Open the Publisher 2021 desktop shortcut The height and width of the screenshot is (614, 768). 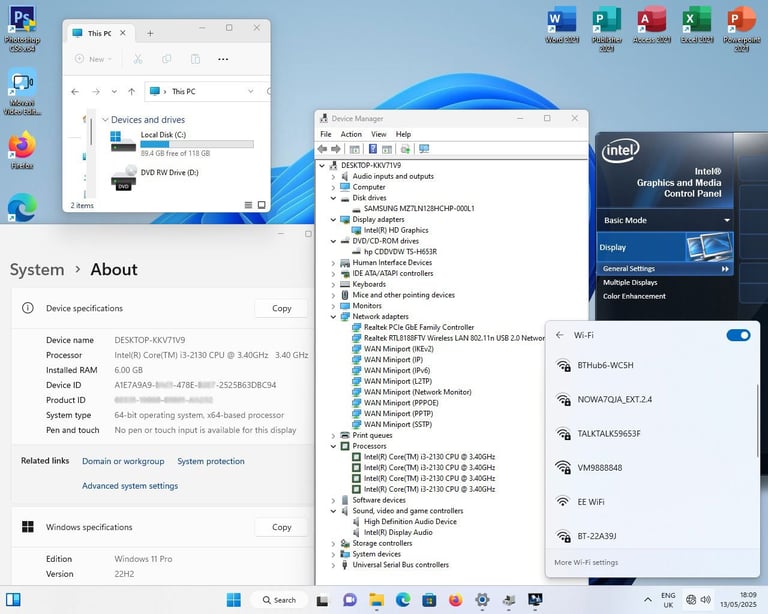(x=607, y=28)
